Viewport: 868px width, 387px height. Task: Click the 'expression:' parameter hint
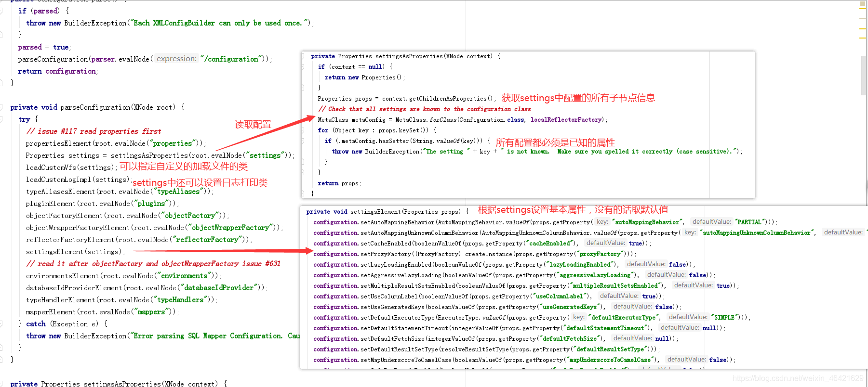coord(176,59)
